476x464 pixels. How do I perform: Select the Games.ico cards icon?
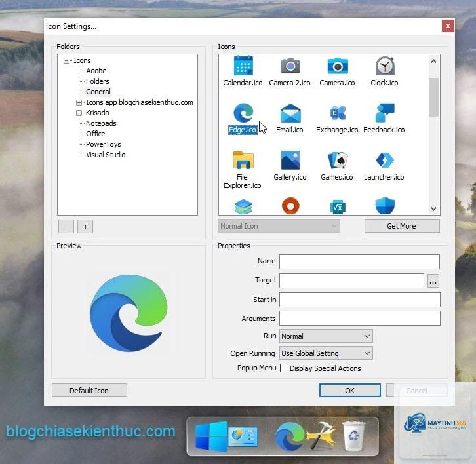point(337,160)
